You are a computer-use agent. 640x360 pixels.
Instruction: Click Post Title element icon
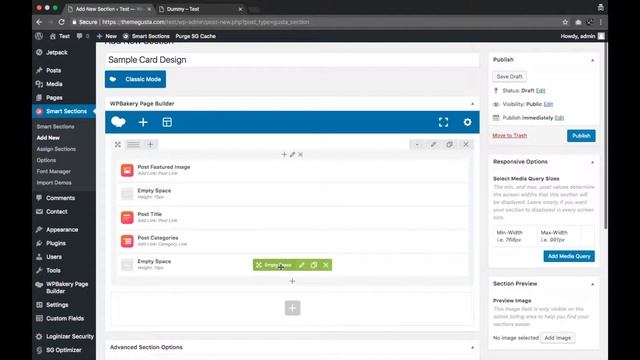point(127,217)
